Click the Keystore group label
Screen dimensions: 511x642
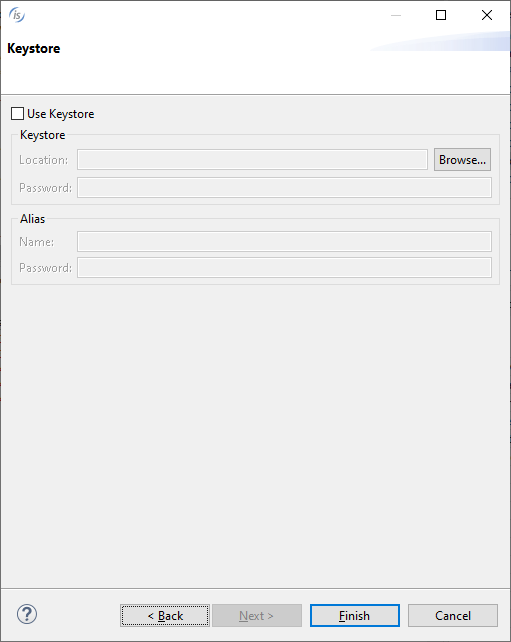[43, 135]
